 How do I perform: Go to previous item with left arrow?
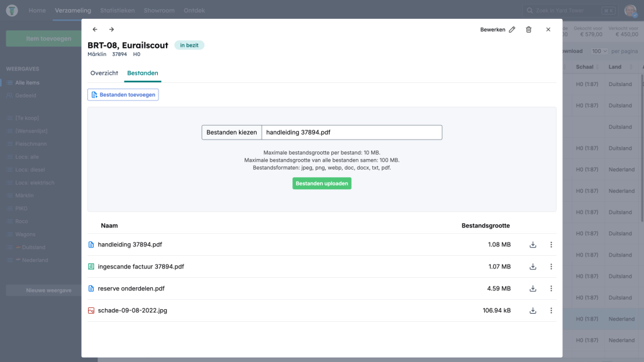(x=95, y=30)
